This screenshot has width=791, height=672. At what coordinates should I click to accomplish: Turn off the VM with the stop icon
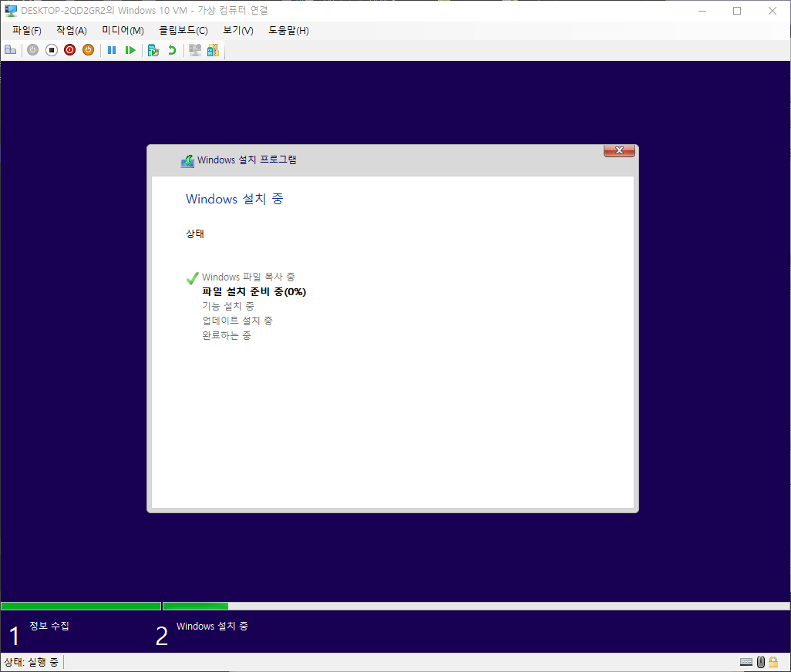(52, 50)
